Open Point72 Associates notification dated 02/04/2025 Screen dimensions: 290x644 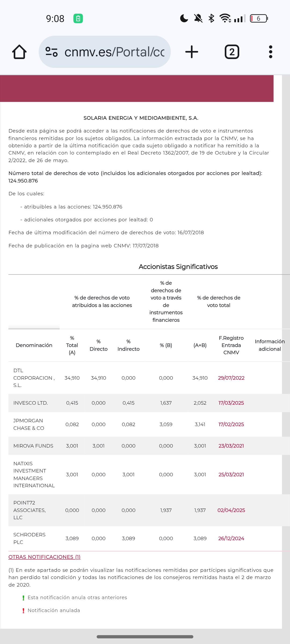pos(231,510)
